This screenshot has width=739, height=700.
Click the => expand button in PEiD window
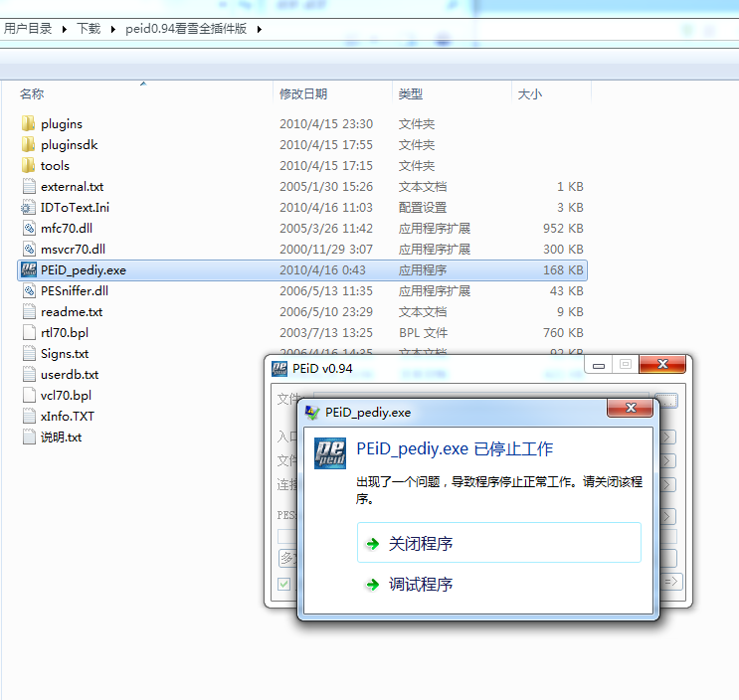coord(671,582)
